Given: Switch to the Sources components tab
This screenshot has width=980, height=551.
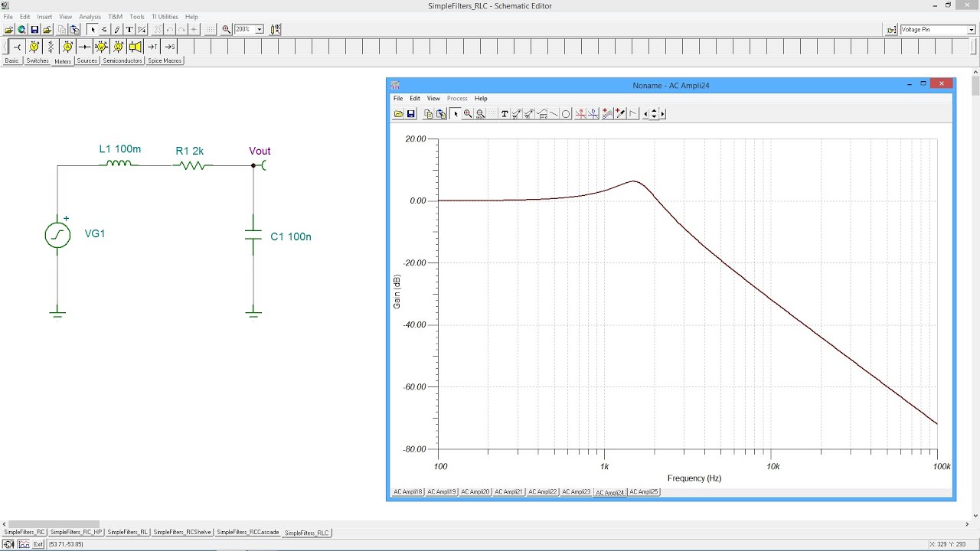Looking at the screenshot, I should [87, 60].
